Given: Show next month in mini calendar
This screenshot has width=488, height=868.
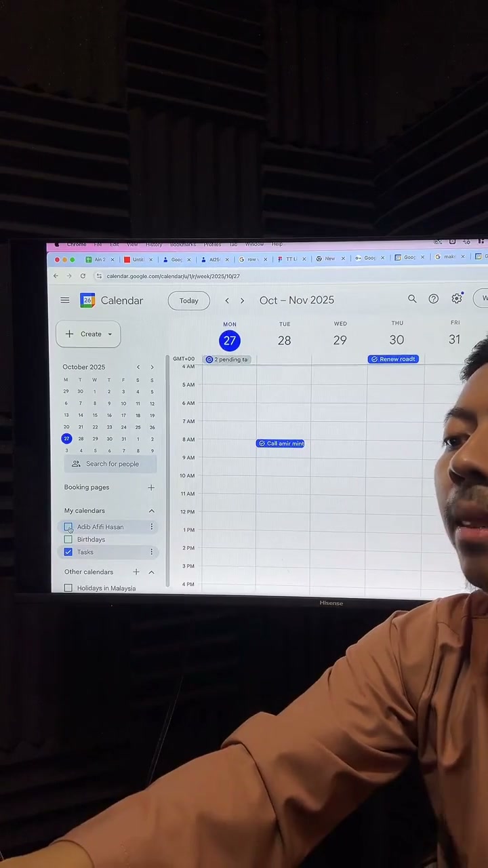Looking at the screenshot, I should [152, 367].
